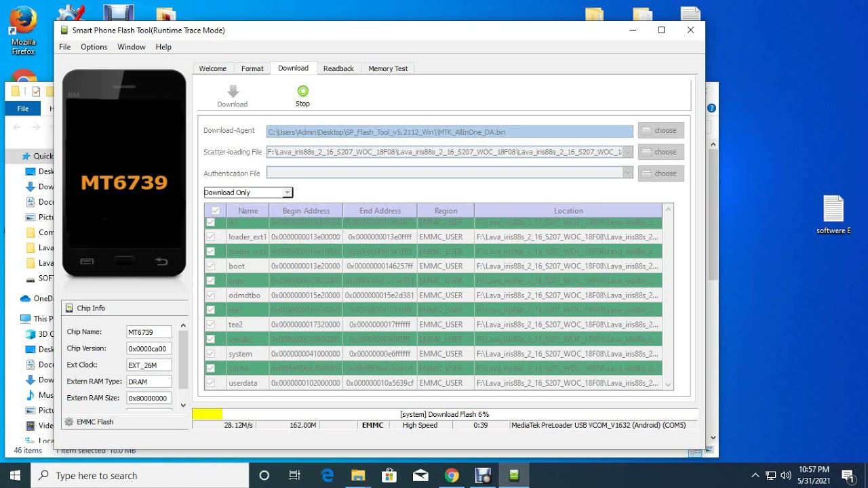Open File Explorer from the taskbar
Image resolution: width=868 pixels, height=488 pixels.
click(357, 475)
